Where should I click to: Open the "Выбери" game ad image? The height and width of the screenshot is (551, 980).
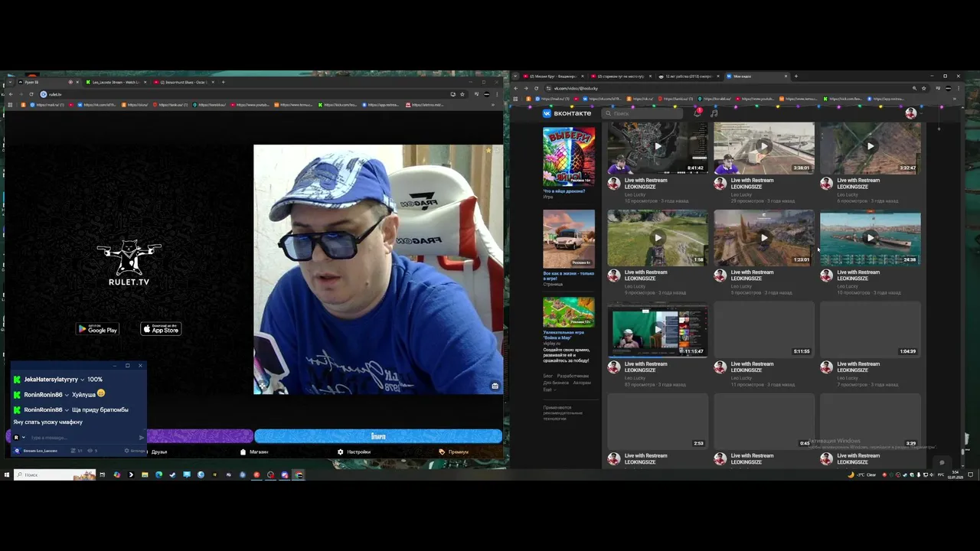point(569,157)
